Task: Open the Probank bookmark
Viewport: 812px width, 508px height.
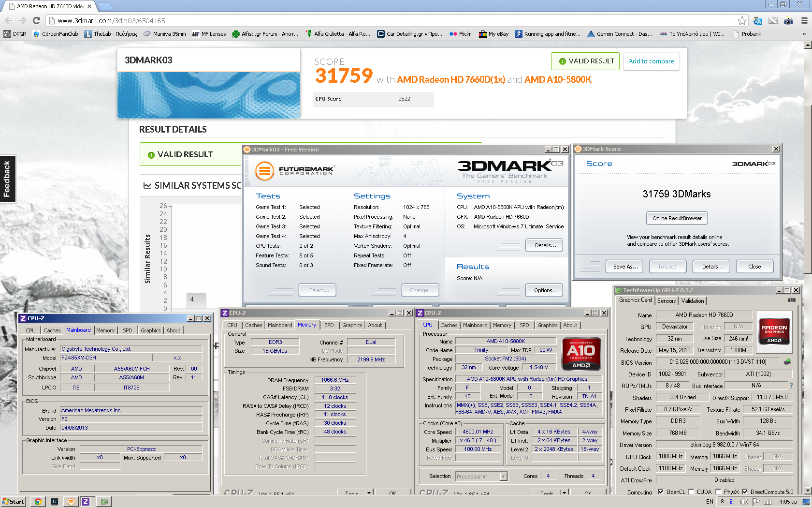Action: pyautogui.click(x=747, y=34)
